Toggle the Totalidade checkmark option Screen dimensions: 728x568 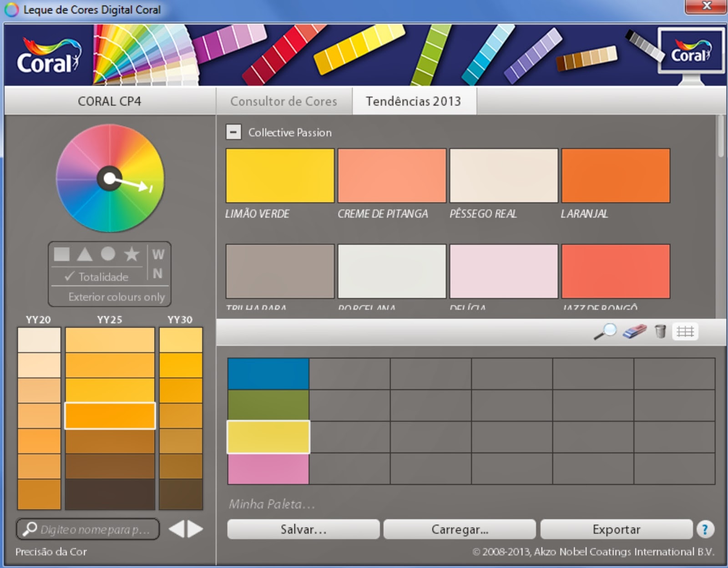click(96, 277)
